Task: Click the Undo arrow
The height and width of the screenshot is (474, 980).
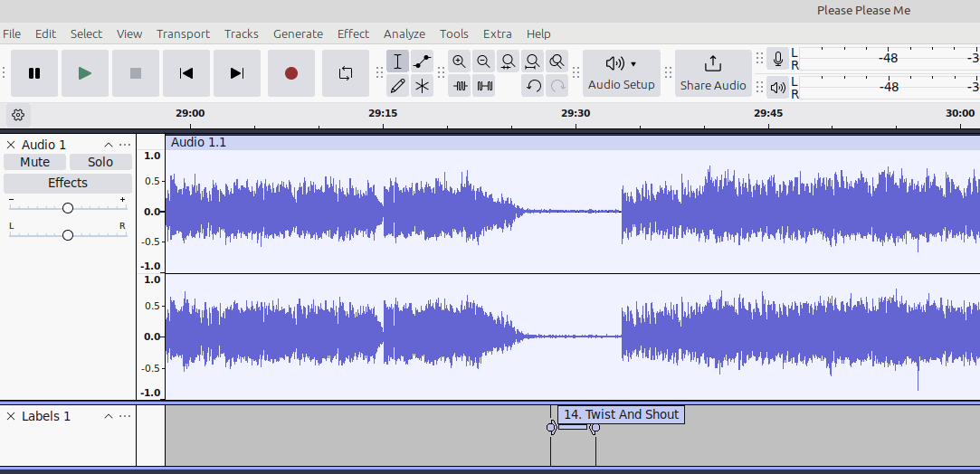Action: pyautogui.click(x=534, y=86)
